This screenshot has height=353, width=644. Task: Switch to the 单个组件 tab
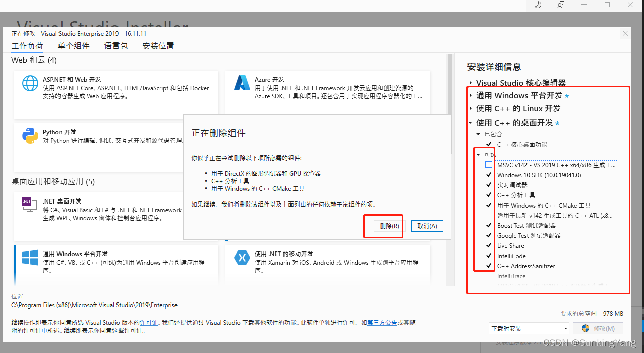(74, 46)
